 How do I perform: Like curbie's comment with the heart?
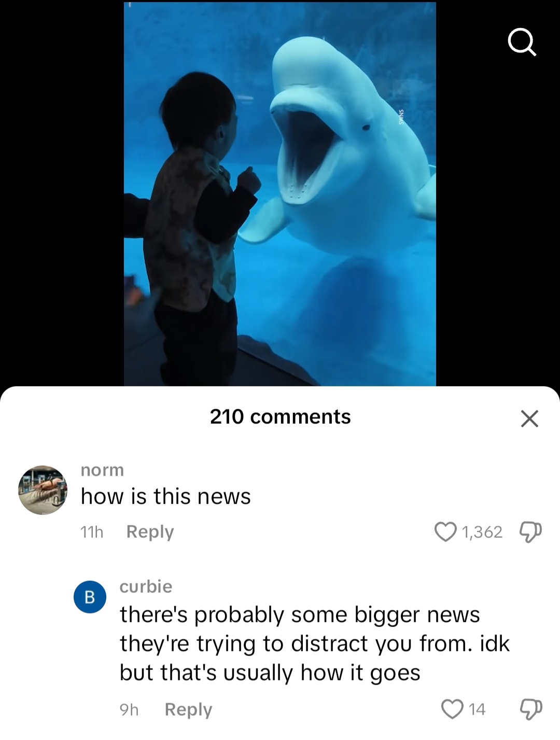tap(452, 709)
